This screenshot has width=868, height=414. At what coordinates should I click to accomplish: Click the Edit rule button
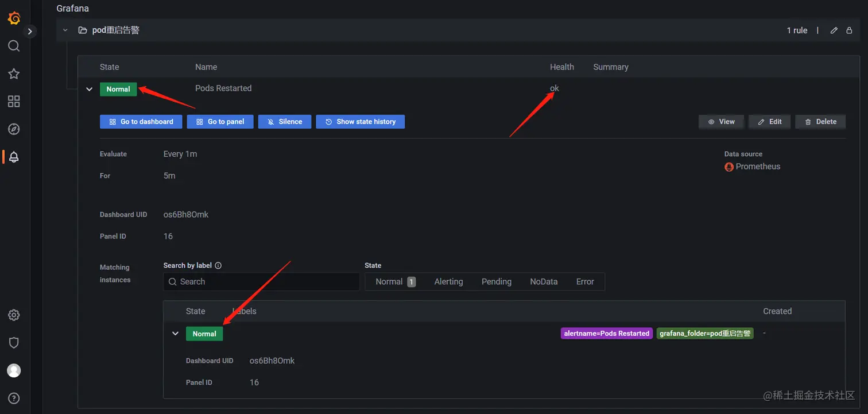click(770, 122)
